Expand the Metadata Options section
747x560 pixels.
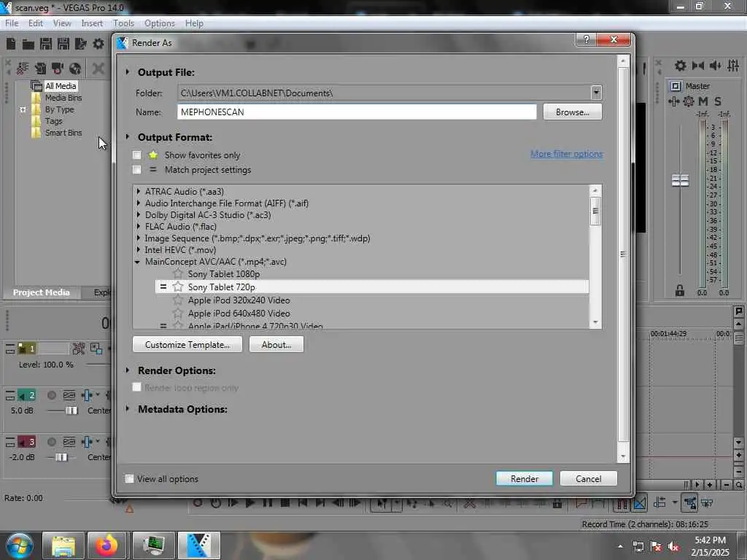coord(127,408)
